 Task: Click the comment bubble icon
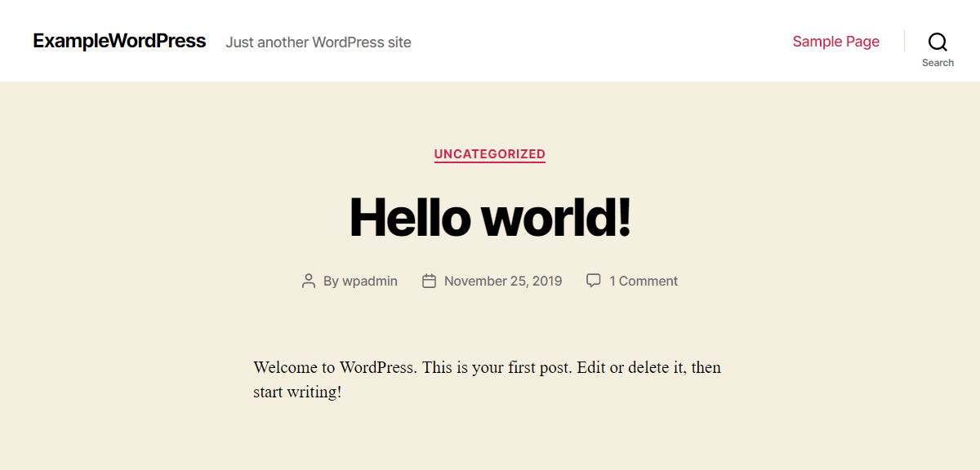pos(594,281)
